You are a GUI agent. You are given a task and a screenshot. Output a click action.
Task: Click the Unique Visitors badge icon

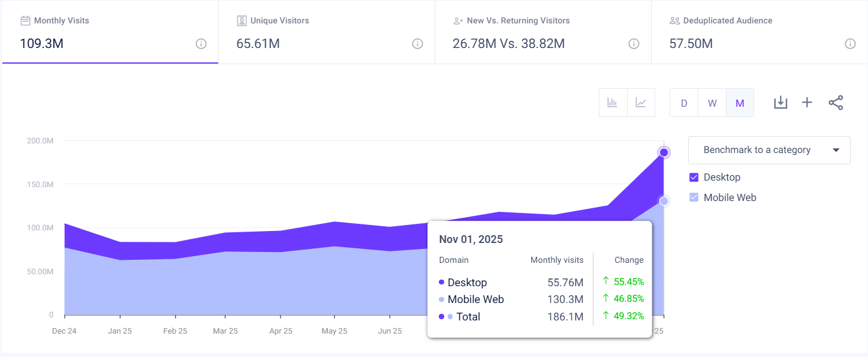tap(242, 20)
